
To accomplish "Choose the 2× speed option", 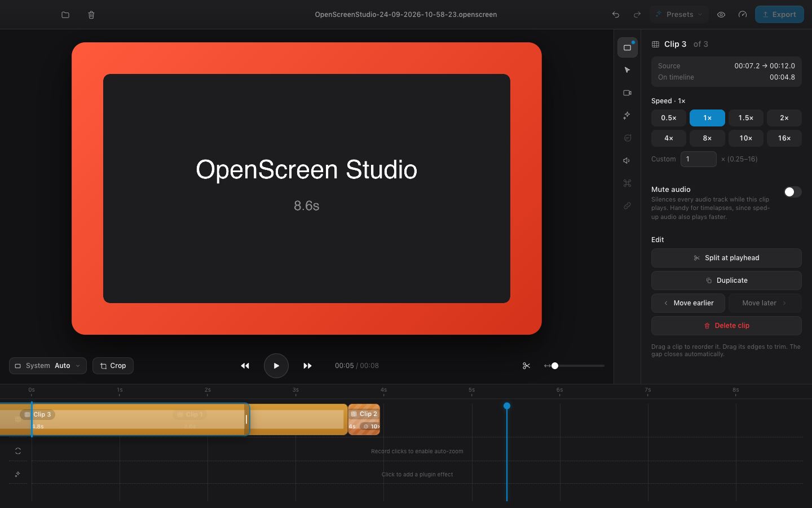I will tap(784, 118).
